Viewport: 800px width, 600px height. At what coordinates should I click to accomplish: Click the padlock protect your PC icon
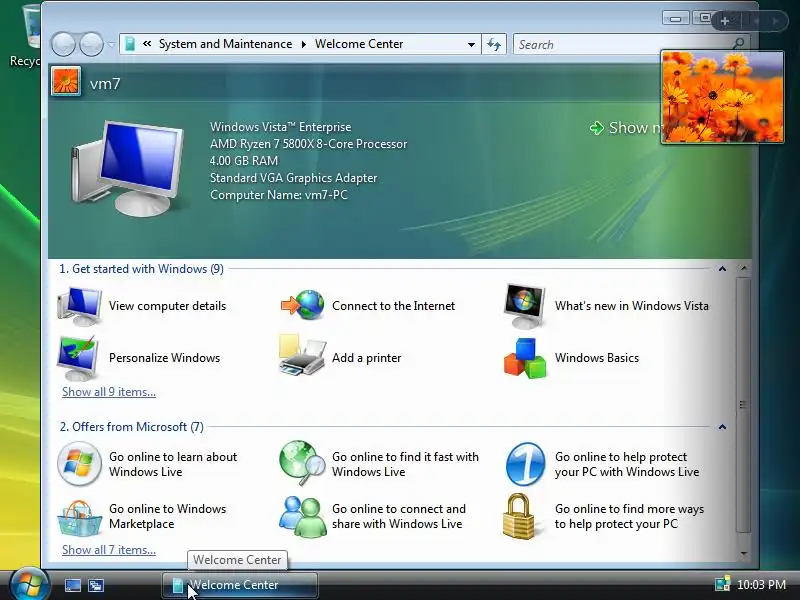(519, 516)
